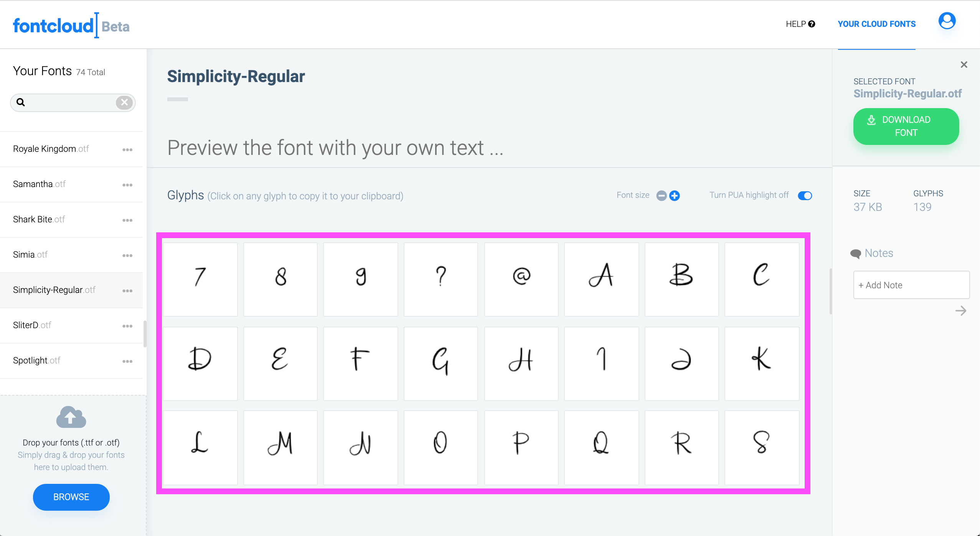Image resolution: width=980 pixels, height=536 pixels.
Task: Clear the font search field
Action: coord(124,102)
